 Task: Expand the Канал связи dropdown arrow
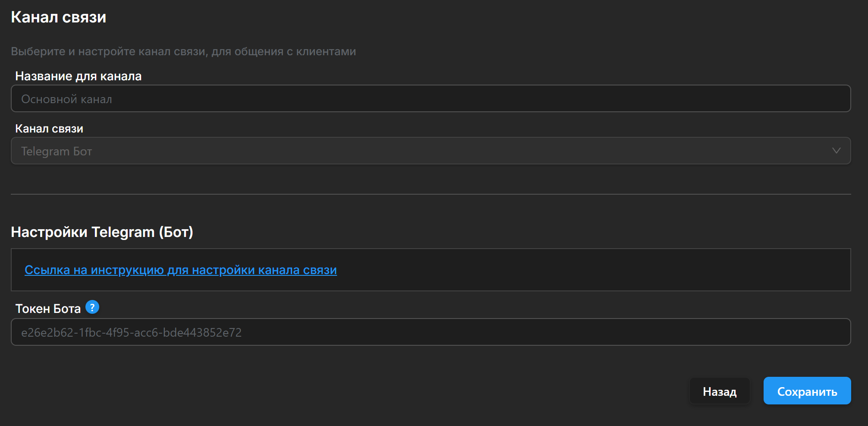tap(836, 151)
